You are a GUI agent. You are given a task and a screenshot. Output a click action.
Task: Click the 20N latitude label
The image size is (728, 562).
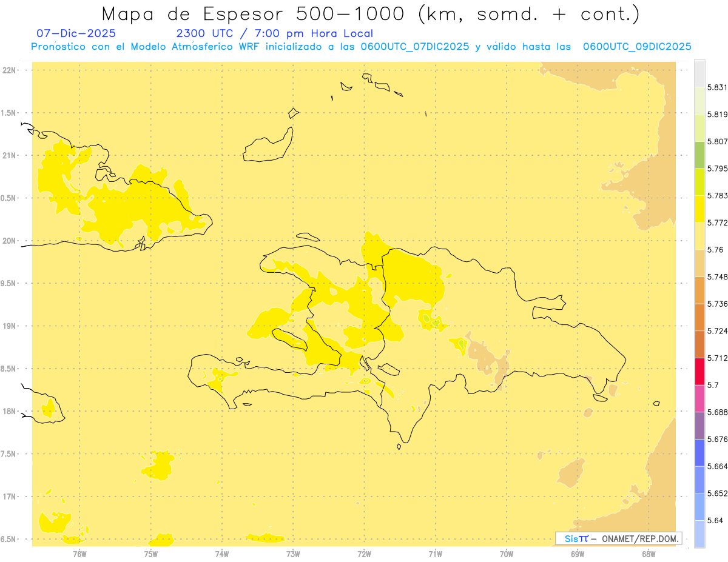point(9,241)
